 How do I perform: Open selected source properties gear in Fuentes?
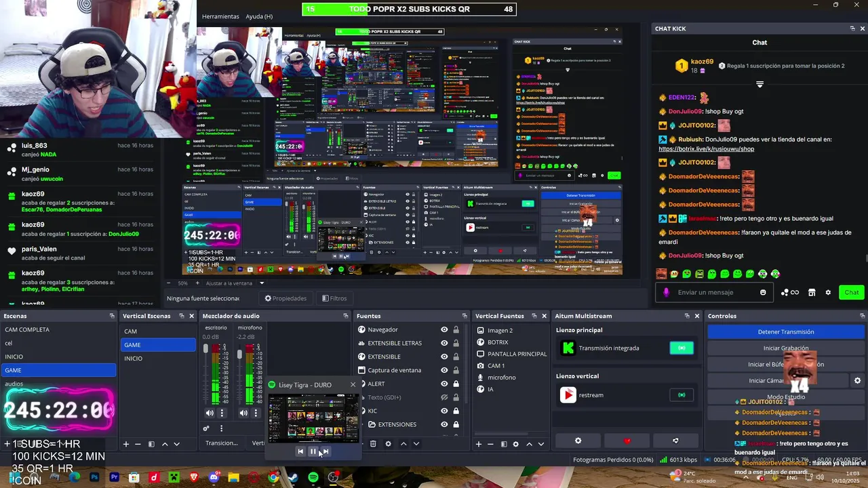point(388,444)
